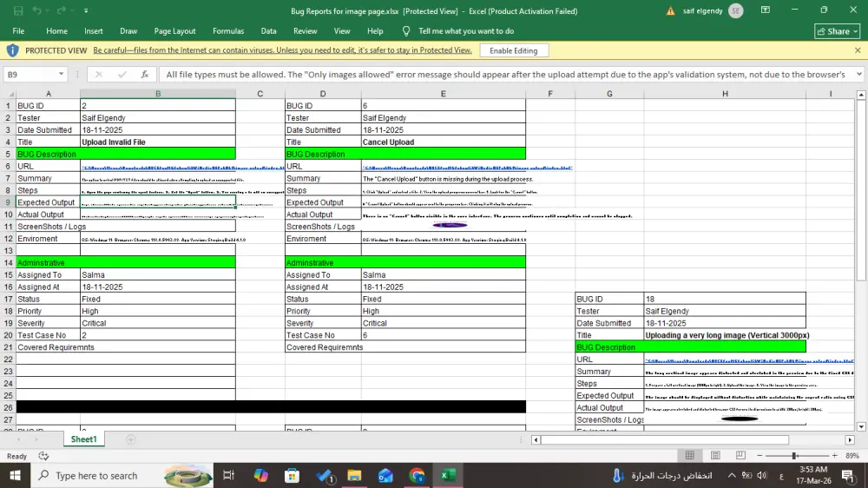The height and width of the screenshot is (488, 868).
Task: Click the Undo arrow icon
Action: tap(36, 10)
